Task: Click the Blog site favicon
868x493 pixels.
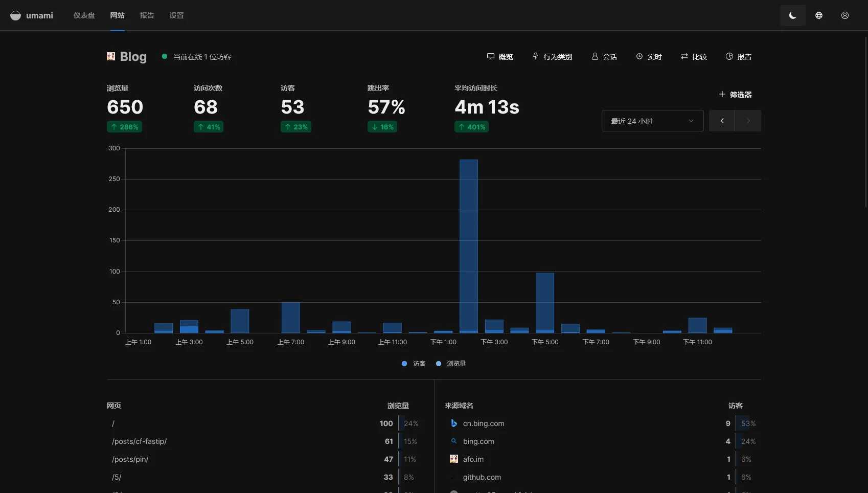Action: 111,56
